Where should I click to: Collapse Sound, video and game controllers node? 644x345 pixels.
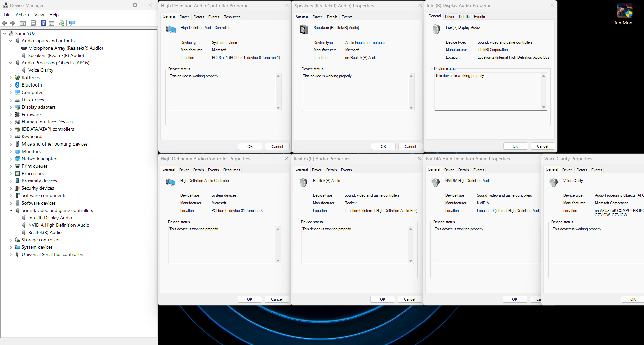11,210
